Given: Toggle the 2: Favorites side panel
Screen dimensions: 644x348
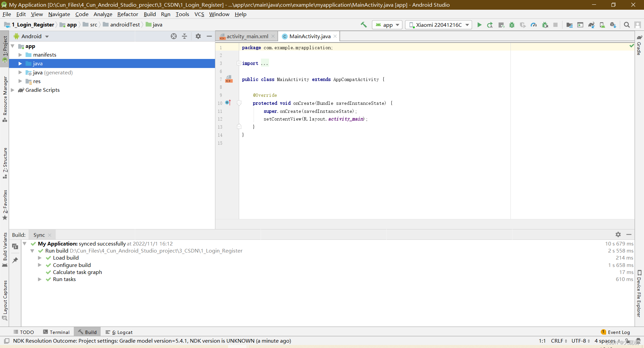Looking at the screenshot, I should tap(5, 205).
